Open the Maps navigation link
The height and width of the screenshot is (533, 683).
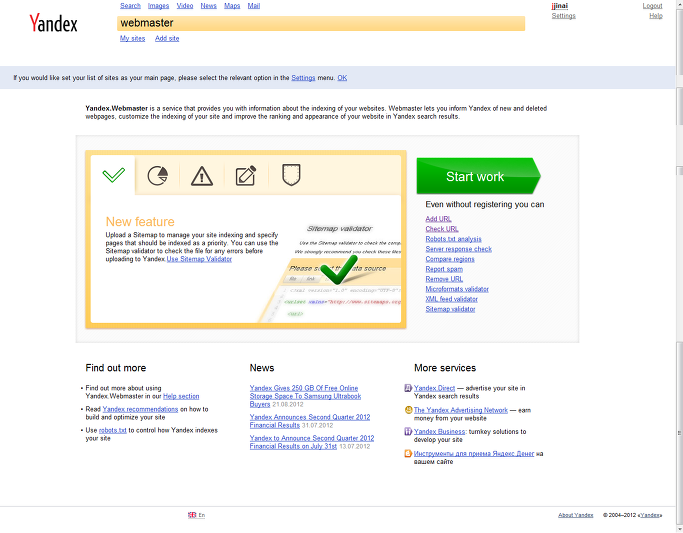(x=232, y=6)
